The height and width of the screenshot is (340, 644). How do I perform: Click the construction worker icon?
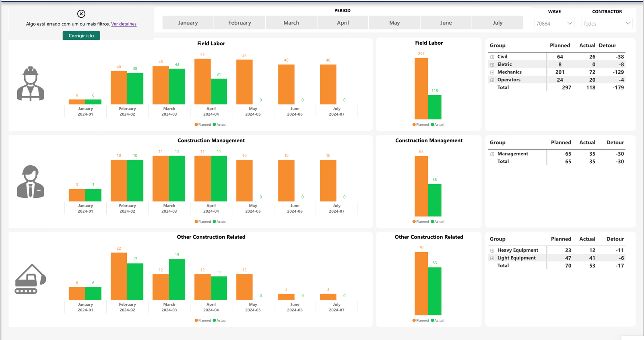tap(31, 84)
